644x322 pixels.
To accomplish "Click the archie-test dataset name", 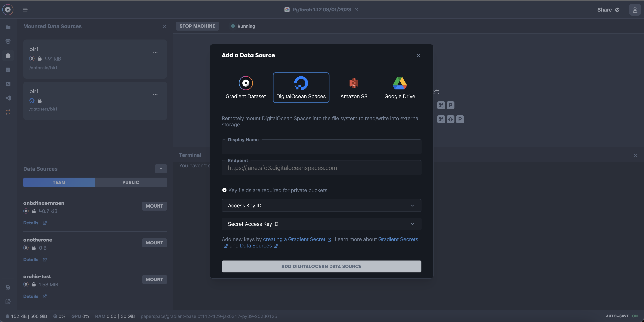I will coord(37,277).
